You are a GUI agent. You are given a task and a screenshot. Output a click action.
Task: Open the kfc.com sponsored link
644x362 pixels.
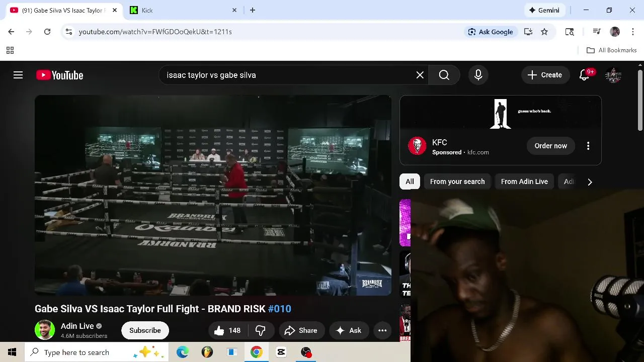tap(478, 152)
